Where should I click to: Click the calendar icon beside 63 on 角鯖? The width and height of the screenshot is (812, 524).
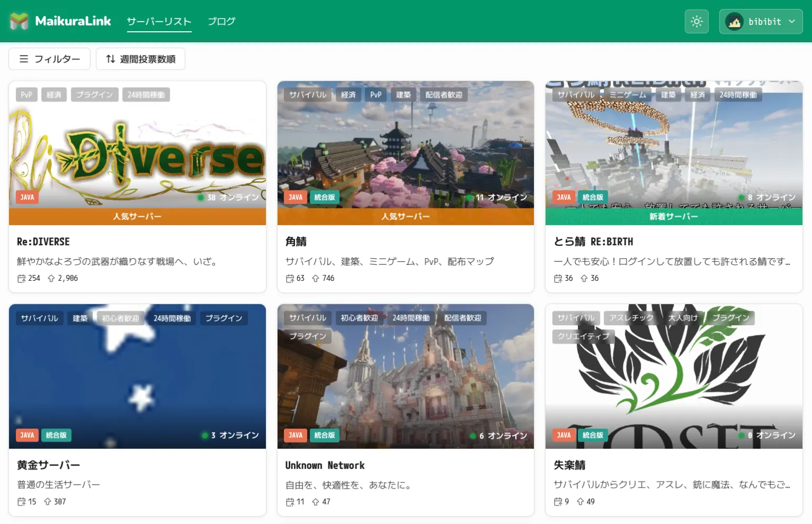pos(290,278)
